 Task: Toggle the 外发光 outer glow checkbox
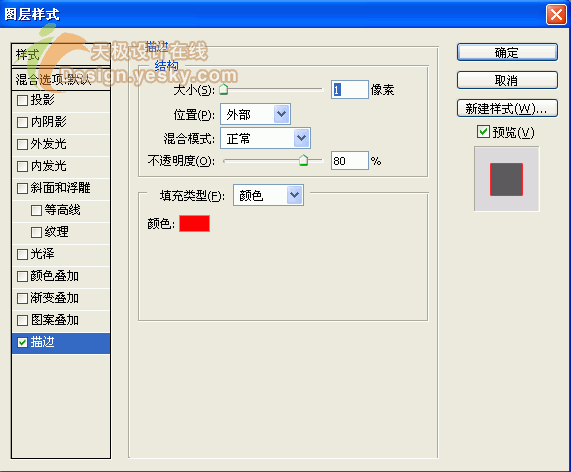22,144
